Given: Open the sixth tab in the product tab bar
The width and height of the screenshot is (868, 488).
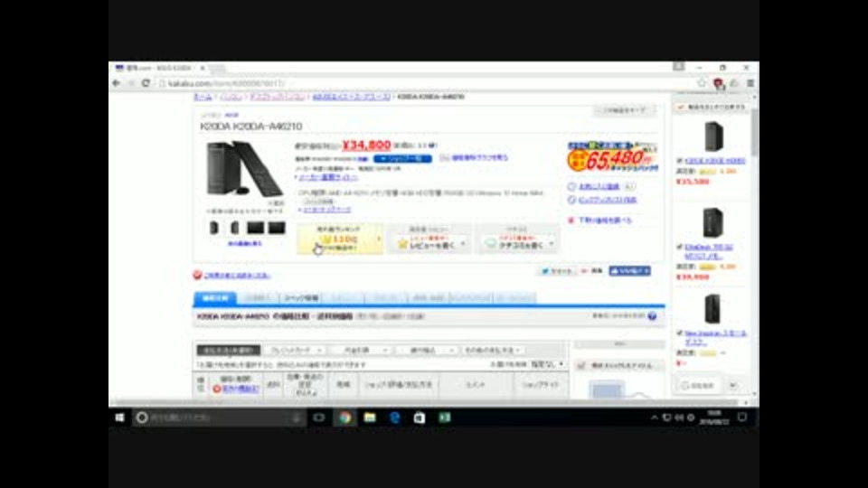Looking at the screenshot, I should [429, 298].
